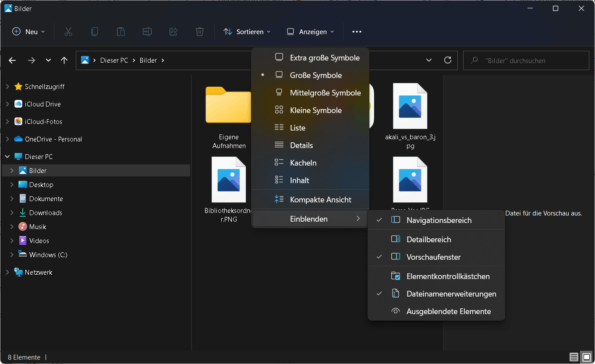Open Schnellzugriff in navigation pane

[x=45, y=87]
